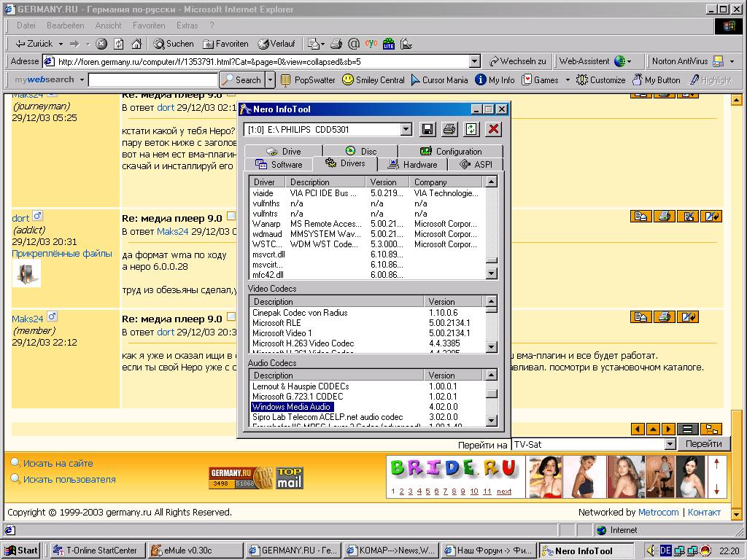Click the dort attached file thumbnail
The height and width of the screenshot is (560, 747).
coord(27,274)
